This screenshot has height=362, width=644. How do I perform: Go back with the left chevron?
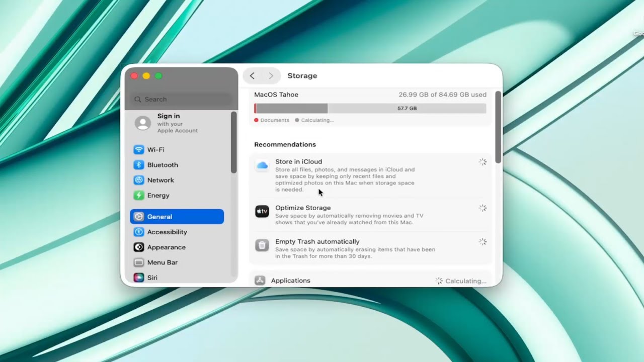point(252,76)
